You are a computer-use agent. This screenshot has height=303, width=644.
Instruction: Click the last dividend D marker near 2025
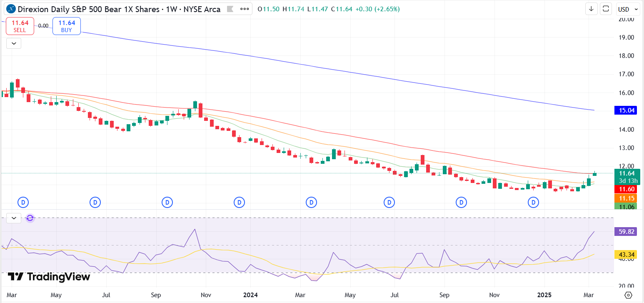533,203
